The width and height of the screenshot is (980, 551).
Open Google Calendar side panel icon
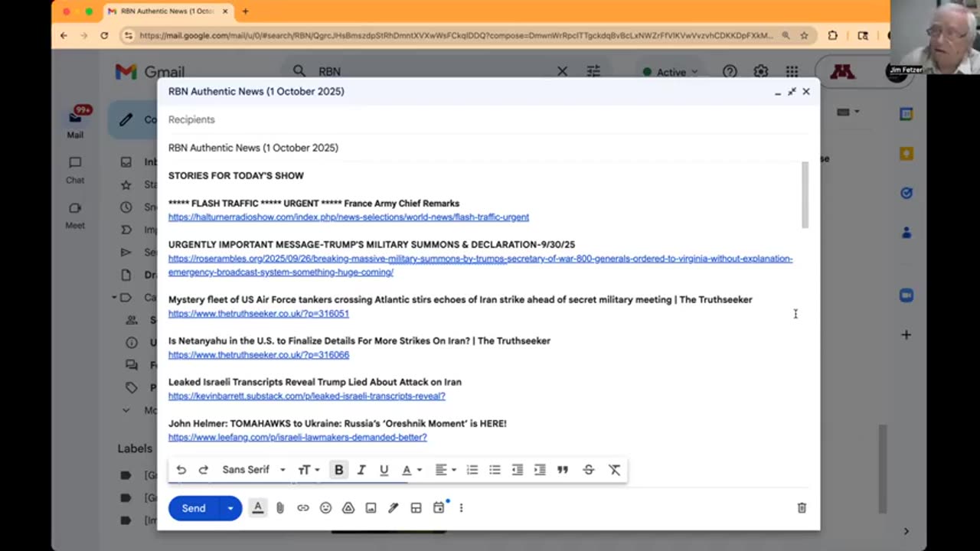pyautogui.click(x=906, y=114)
